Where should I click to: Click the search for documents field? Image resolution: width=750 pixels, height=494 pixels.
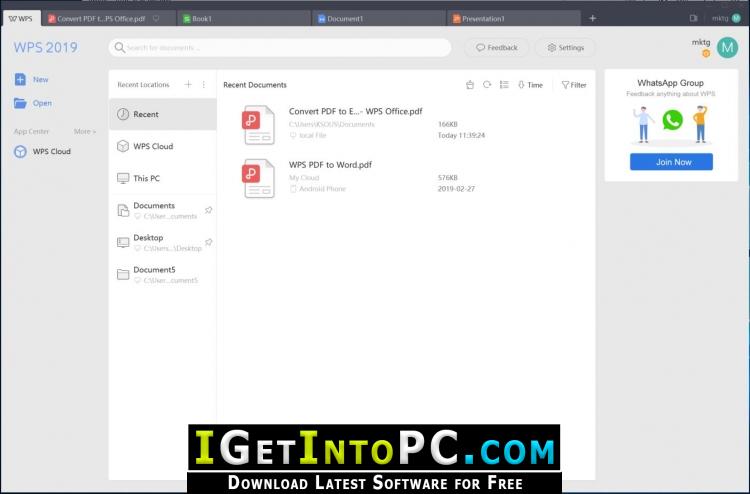tap(280, 47)
